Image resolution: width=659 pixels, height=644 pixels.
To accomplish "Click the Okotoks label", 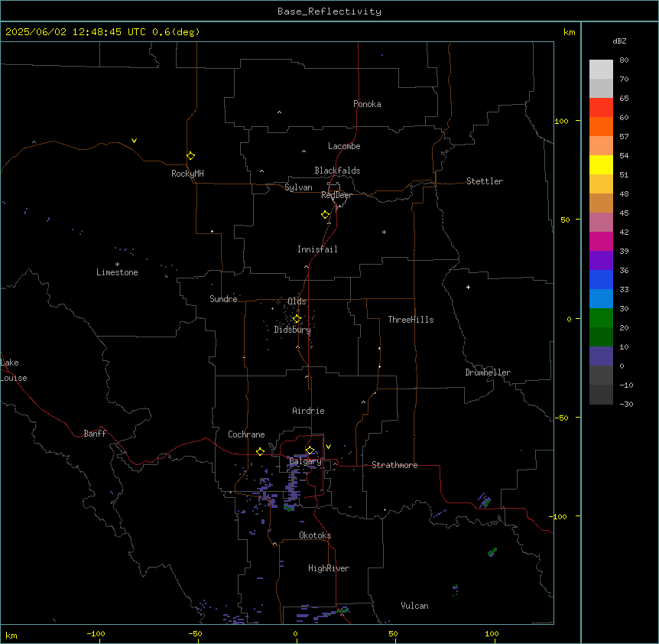I will (315, 535).
